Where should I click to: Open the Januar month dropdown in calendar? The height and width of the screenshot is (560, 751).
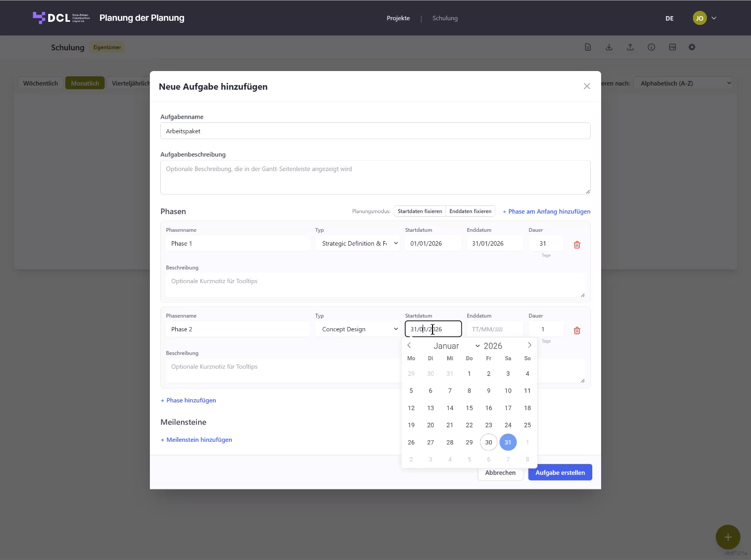456,346
